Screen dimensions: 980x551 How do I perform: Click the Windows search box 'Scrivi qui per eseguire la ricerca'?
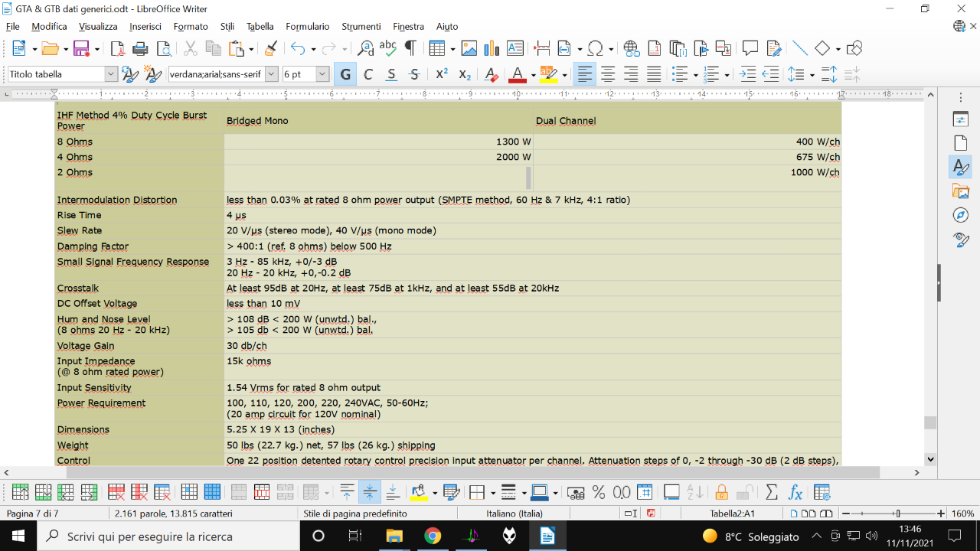pos(149,536)
